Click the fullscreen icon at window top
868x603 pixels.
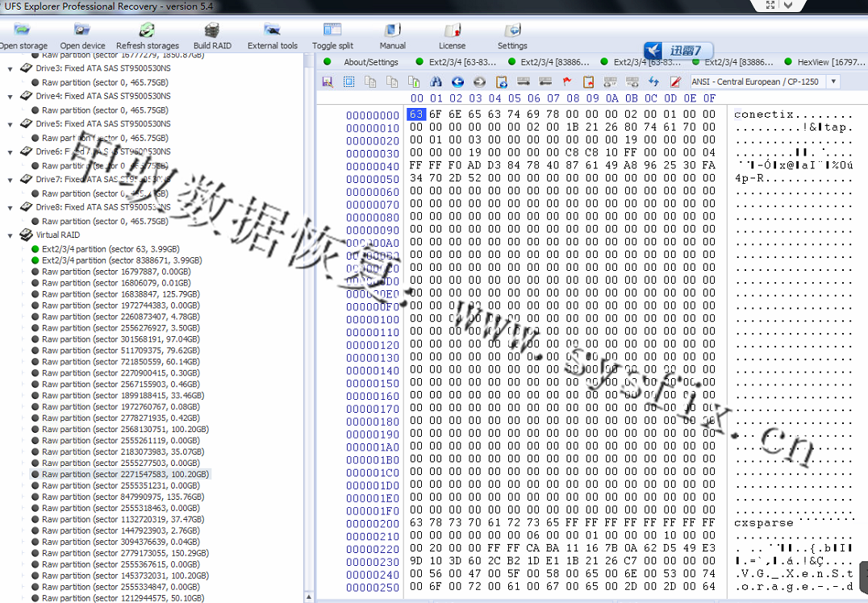point(770,5)
